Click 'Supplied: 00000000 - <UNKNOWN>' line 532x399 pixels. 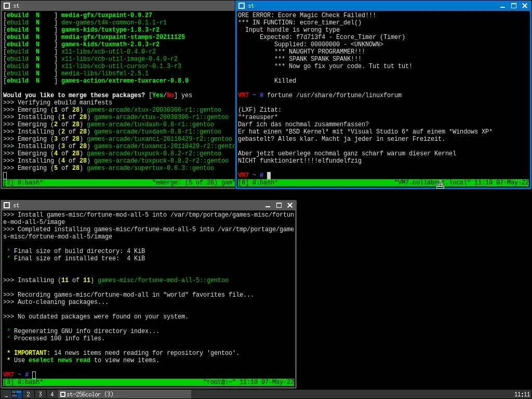[328, 45]
